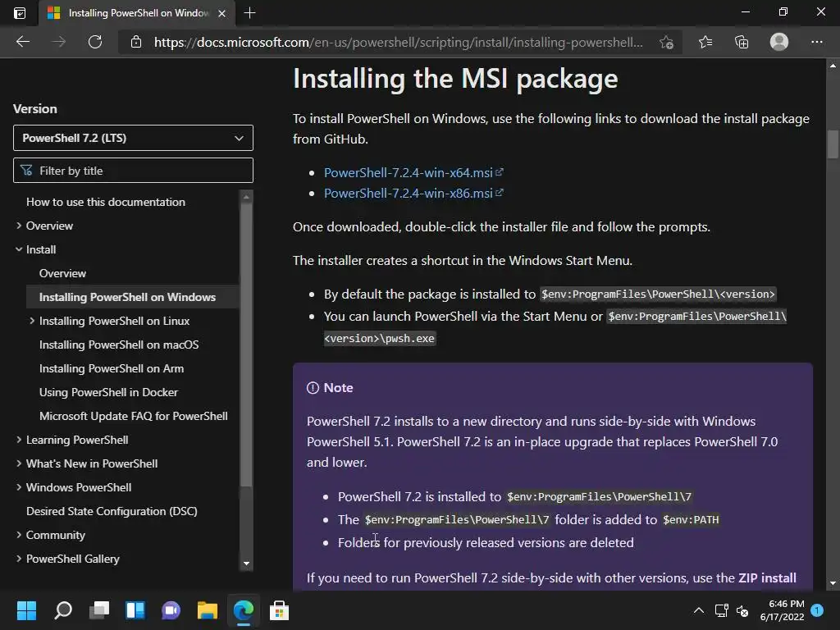Open Desired State Configuration (DSC)
Image resolution: width=840 pixels, height=630 pixels.
click(112, 511)
